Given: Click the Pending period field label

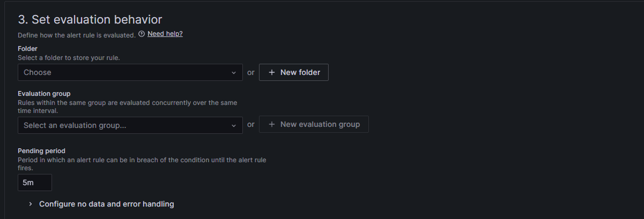Looking at the screenshot, I should [42, 151].
